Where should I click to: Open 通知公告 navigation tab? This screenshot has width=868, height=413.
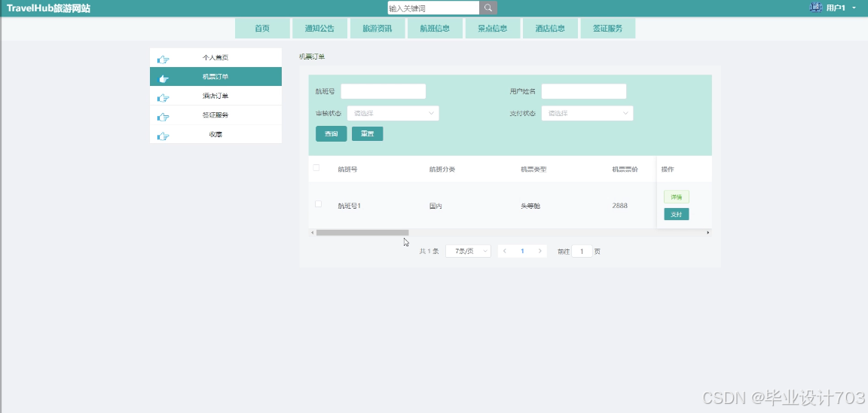point(320,28)
